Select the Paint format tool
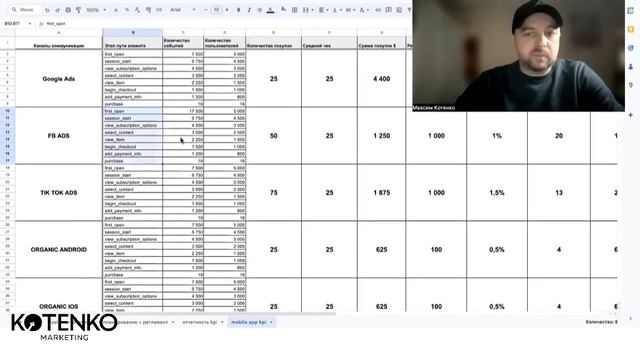Viewport: 640px width, 360px height. [x=78, y=10]
